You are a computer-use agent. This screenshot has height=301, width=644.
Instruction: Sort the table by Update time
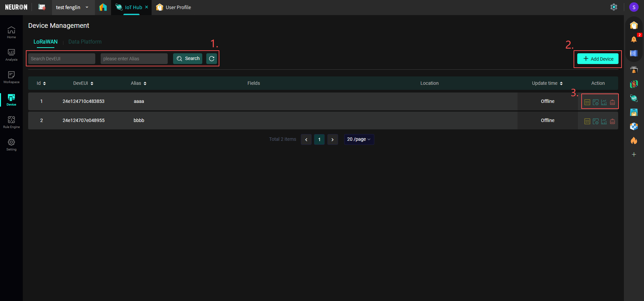tap(547, 83)
